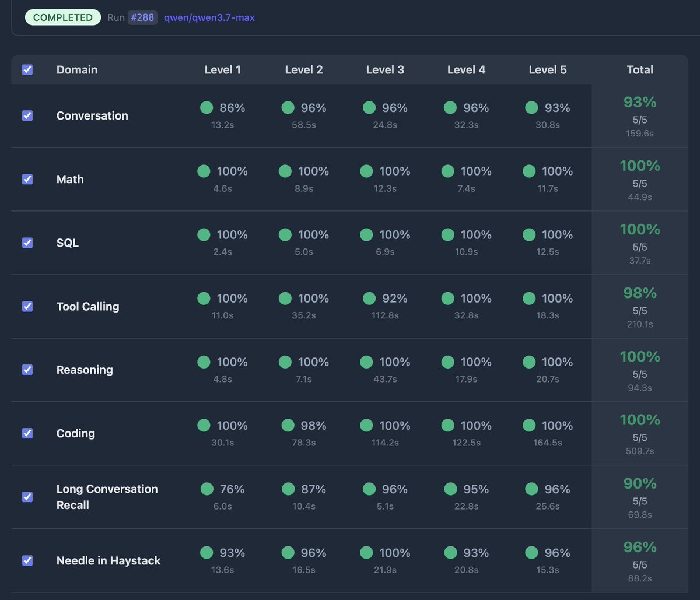This screenshot has width=700, height=600.
Task: Click the Level 3 column header
Action: tap(385, 70)
